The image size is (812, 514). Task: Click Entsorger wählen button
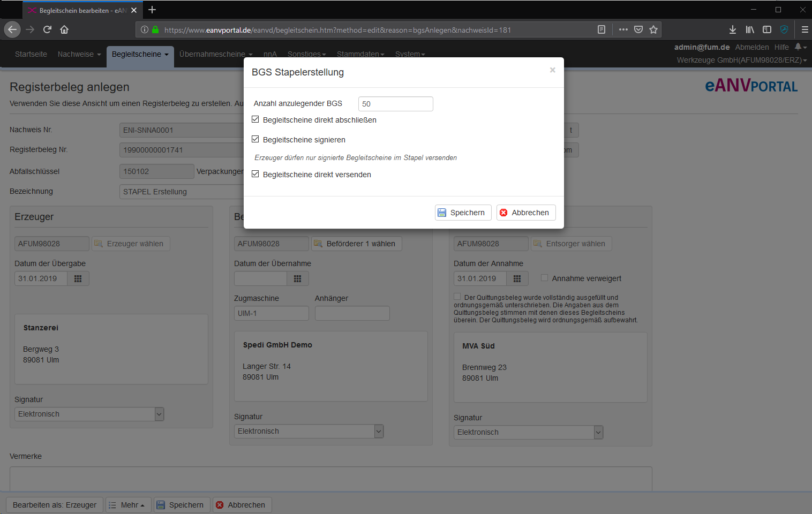571,244
